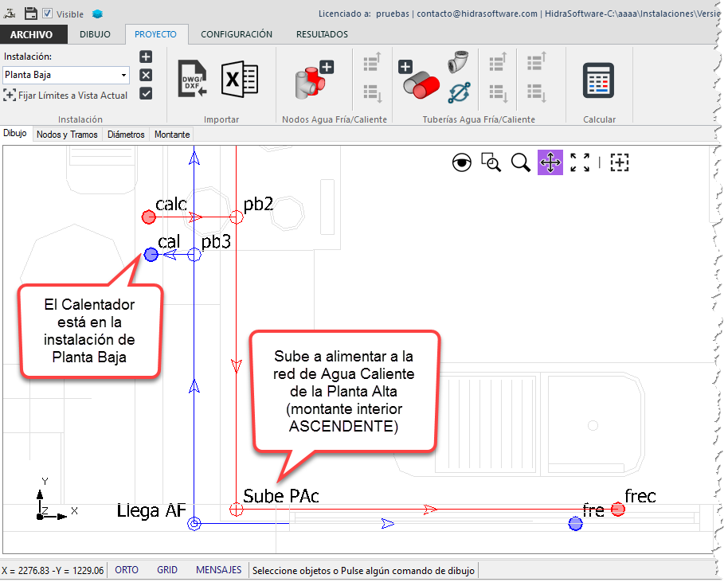Run the Calcular calculation icon
728x582 pixels.
click(599, 80)
